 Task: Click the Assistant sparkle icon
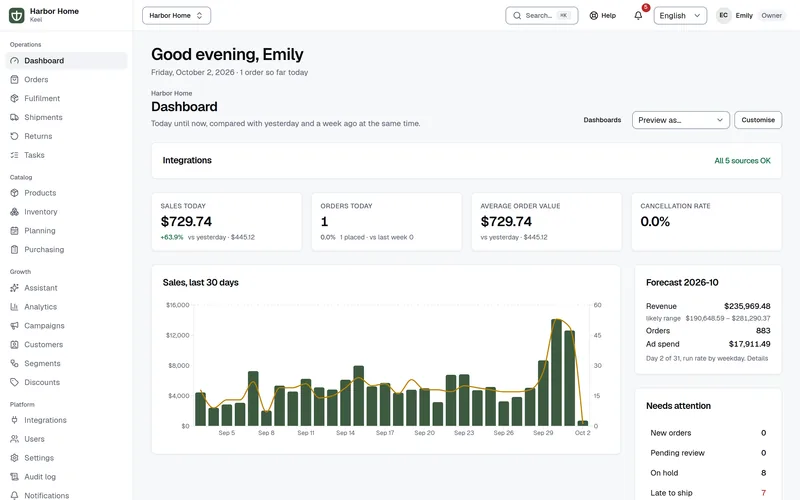pyautogui.click(x=14, y=288)
